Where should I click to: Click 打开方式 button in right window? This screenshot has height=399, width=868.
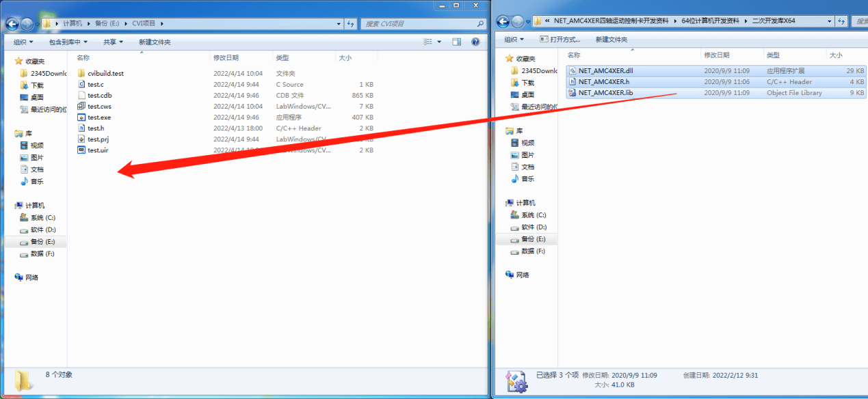tap(560, 40)
